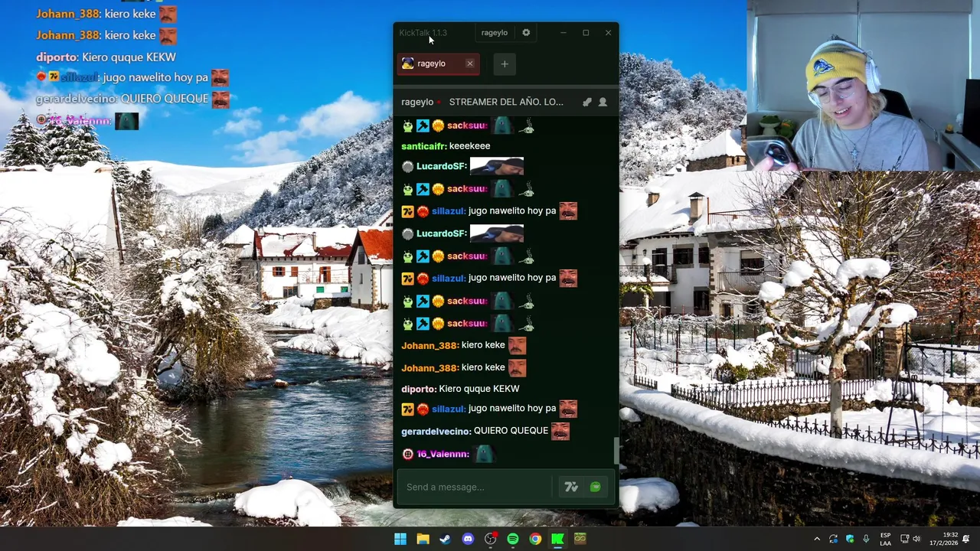Open the Windows Start menu
980x551 pixels.
coord(400,540)
